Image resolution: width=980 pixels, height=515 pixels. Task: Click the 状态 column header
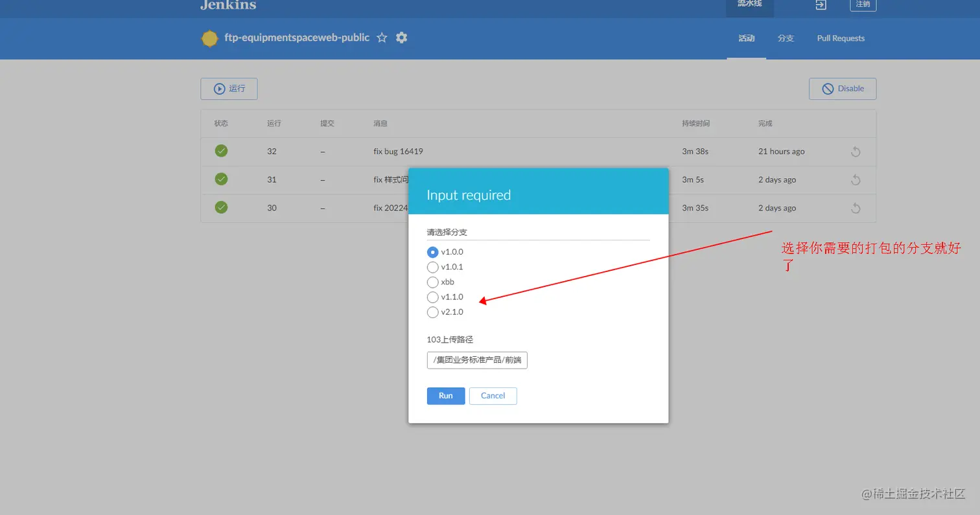(221, 124)
